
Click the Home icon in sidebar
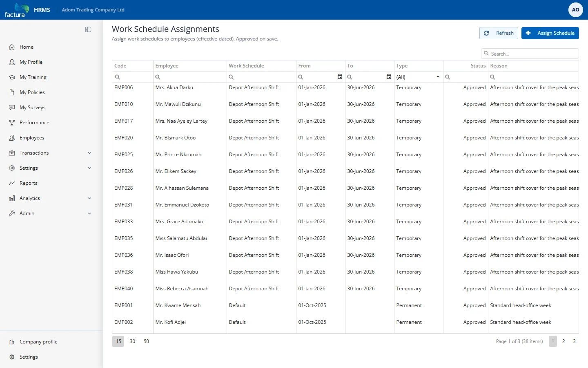tap(12, 47)
